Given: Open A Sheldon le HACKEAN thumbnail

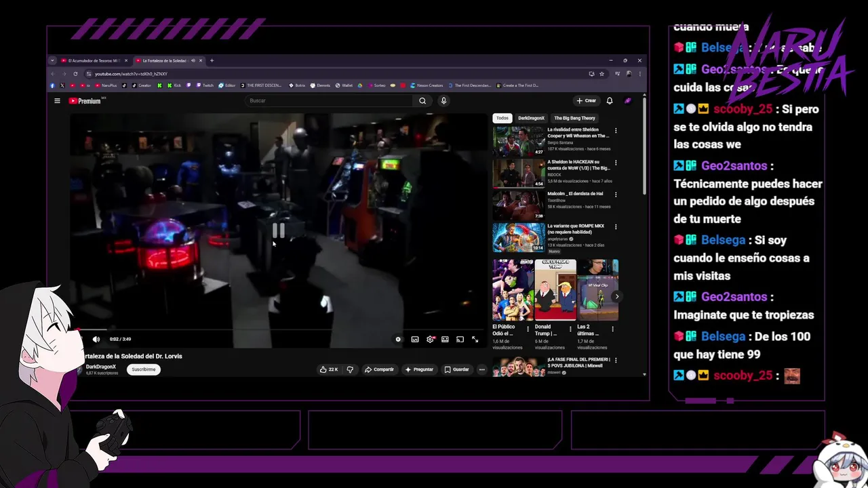Looking at the screenshot, I should coord(519,173).
